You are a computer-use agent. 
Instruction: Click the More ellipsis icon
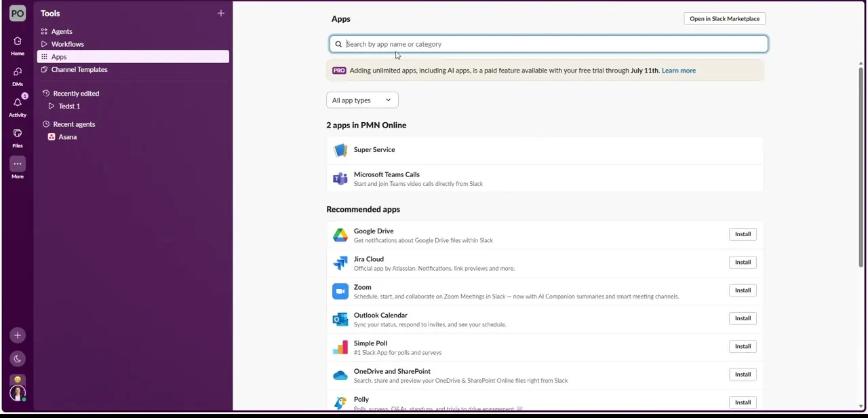coord(18,164)
